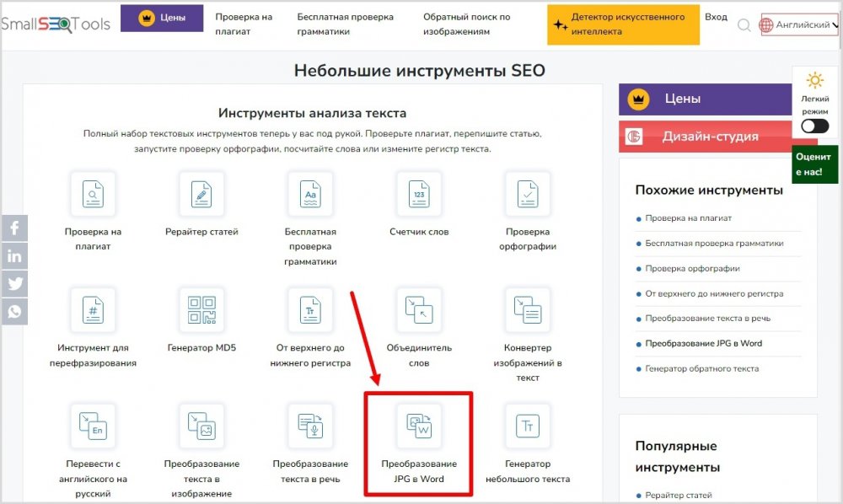The height and width of the screenshot is (504, 843).
Task: Open the Объединитель слов icon
Action: [419, 310]
